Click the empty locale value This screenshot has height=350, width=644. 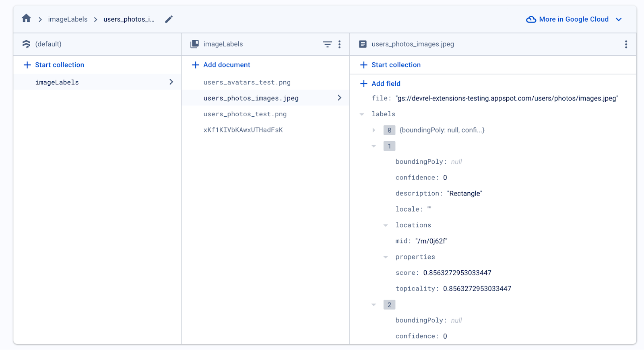coord(429,208)
